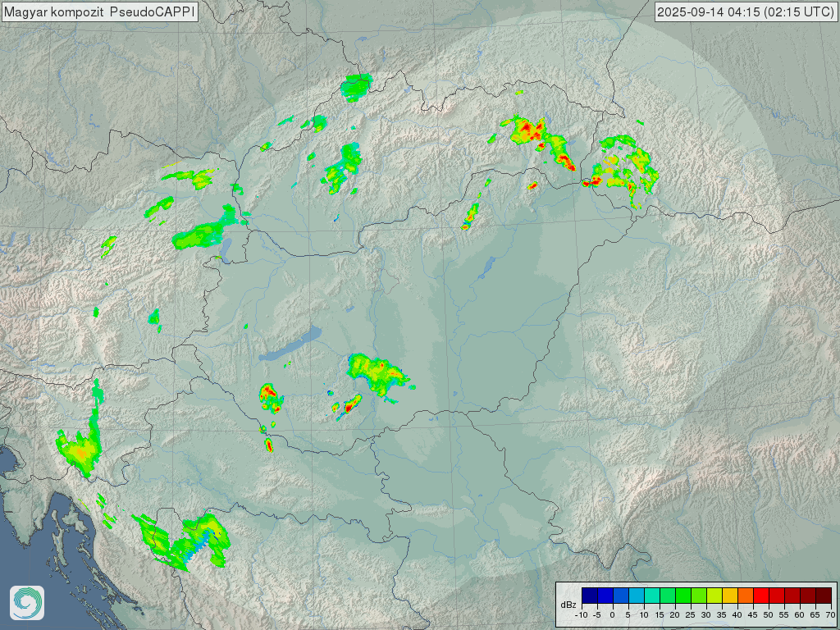840x630 pixels.
Task: Click the 35 legend scale value
Action: click(x=722, y=615)
